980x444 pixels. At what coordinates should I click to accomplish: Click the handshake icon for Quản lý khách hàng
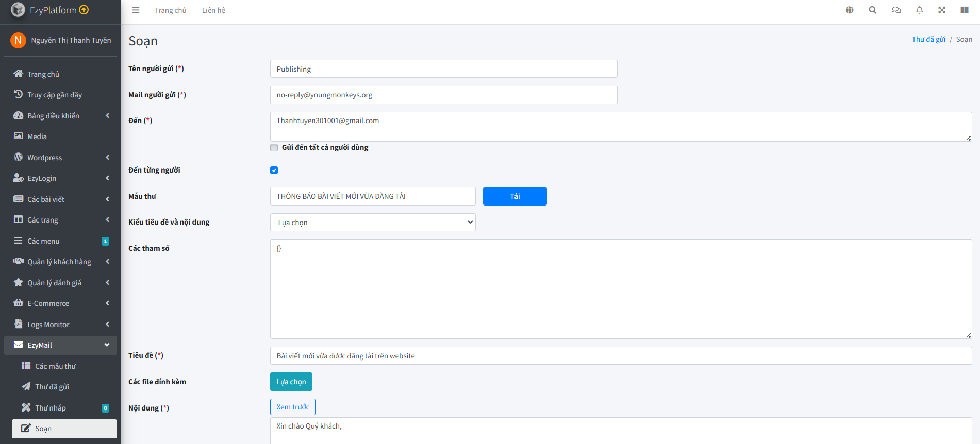[x=18, y=261]
